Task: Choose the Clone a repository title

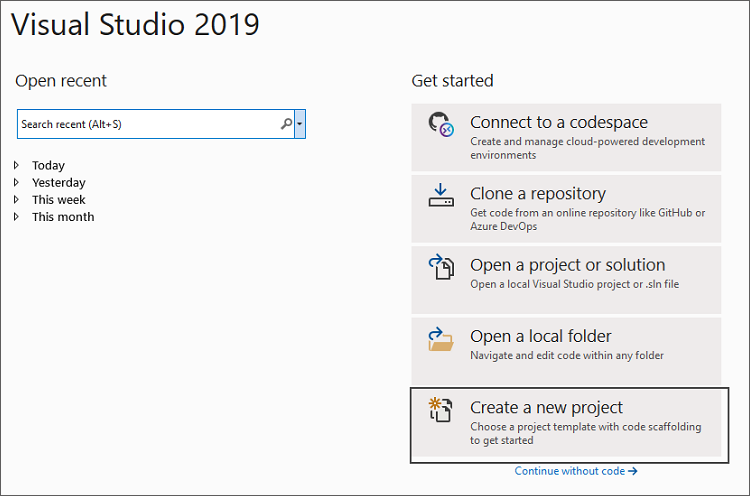Action: pyautogui.click(x=538, y=194)
